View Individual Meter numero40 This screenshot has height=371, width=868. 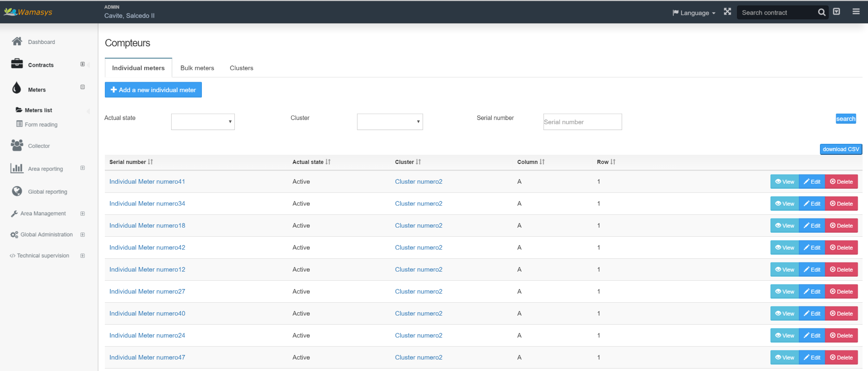tap(785, 314)
